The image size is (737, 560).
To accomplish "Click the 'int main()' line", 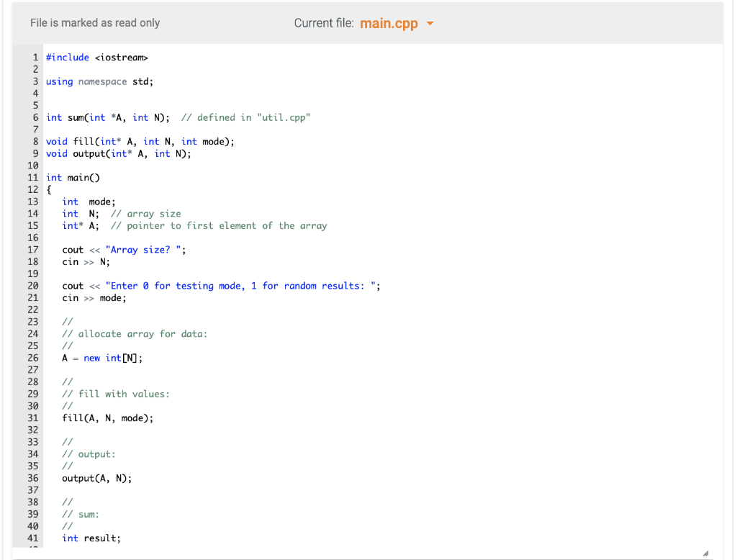I will pos(73,178).
